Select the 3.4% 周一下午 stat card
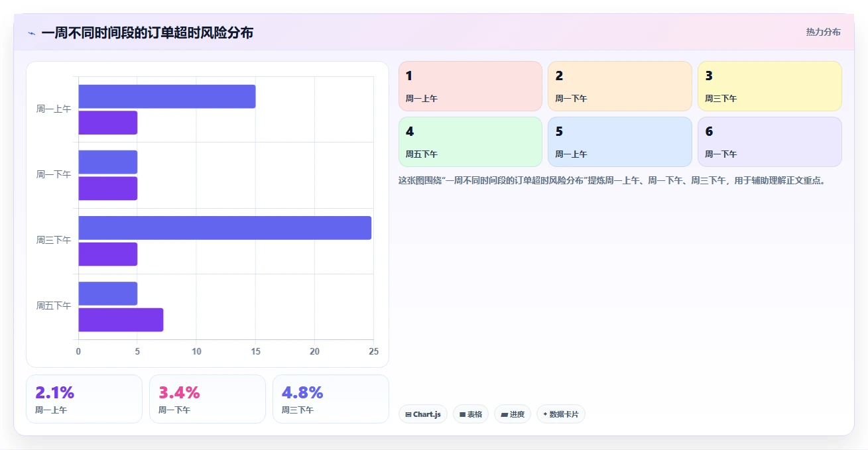868x450 pixels. pos(208,399)
